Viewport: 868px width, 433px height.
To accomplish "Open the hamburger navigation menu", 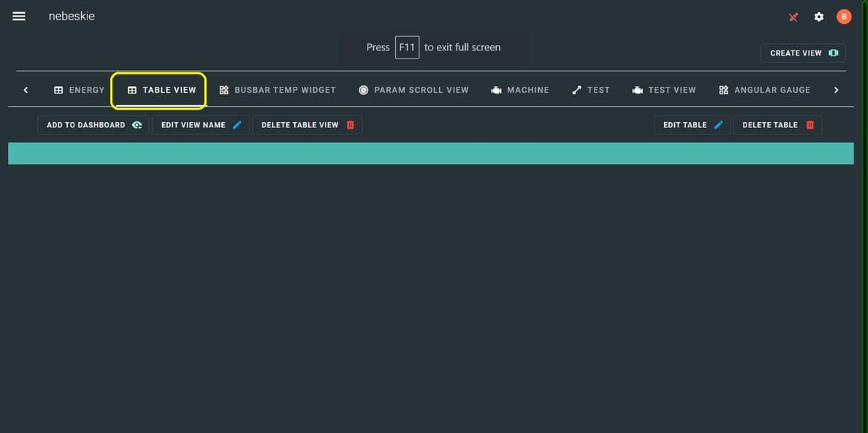I will (19, 16).
